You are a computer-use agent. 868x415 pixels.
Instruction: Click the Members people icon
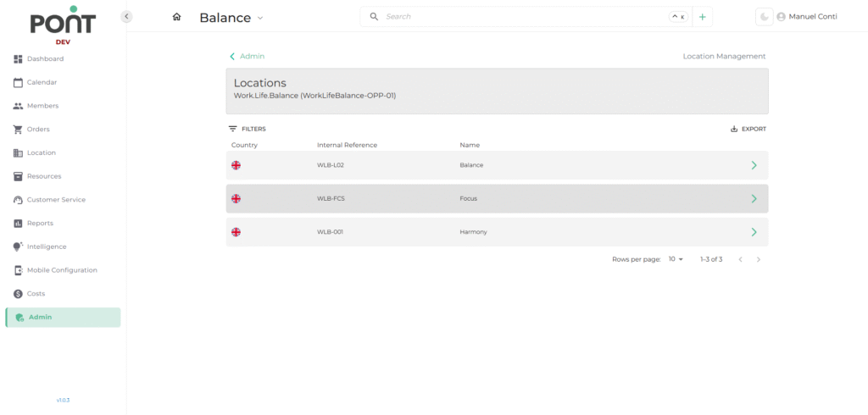pyautogui.click(x=19, y=106)
